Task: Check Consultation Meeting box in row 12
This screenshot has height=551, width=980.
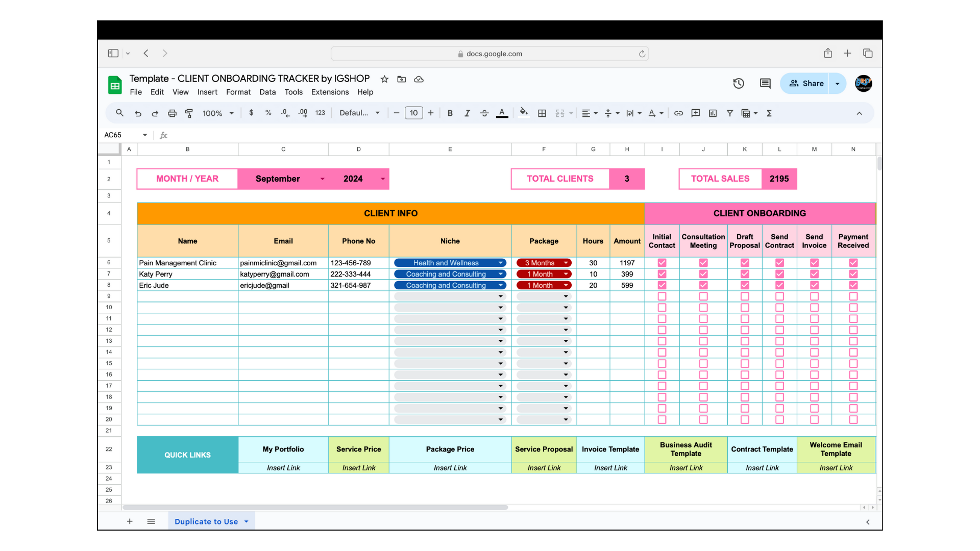Action: [x=703, y=330]
